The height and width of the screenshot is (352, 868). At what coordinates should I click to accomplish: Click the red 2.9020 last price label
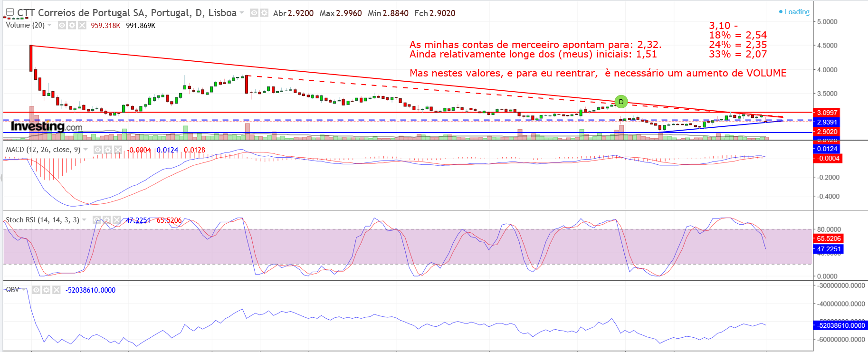827,132
